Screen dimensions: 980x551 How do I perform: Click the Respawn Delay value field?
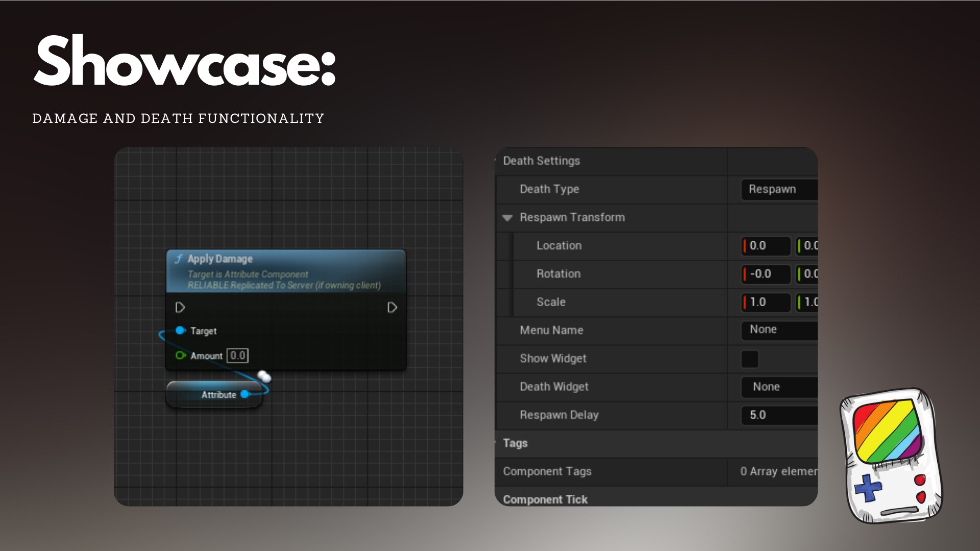pos(778,415)
